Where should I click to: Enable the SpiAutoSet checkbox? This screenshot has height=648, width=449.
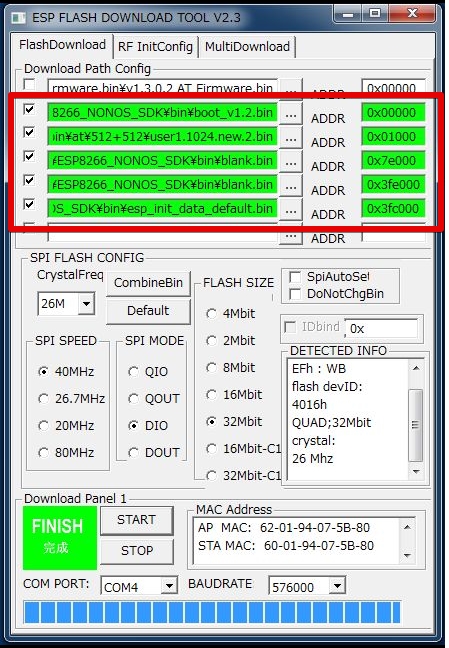tap(295, 276)
